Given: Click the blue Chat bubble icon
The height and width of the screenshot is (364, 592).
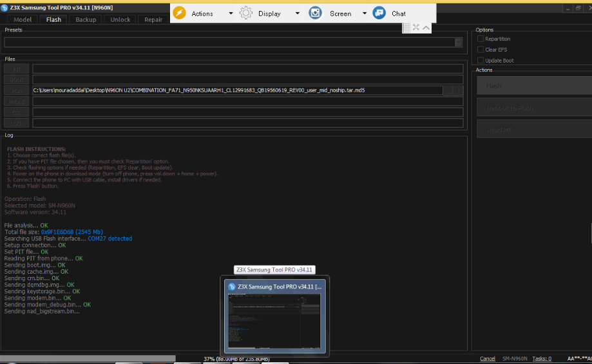Looking at the screenshot, I should click(379, 14).
